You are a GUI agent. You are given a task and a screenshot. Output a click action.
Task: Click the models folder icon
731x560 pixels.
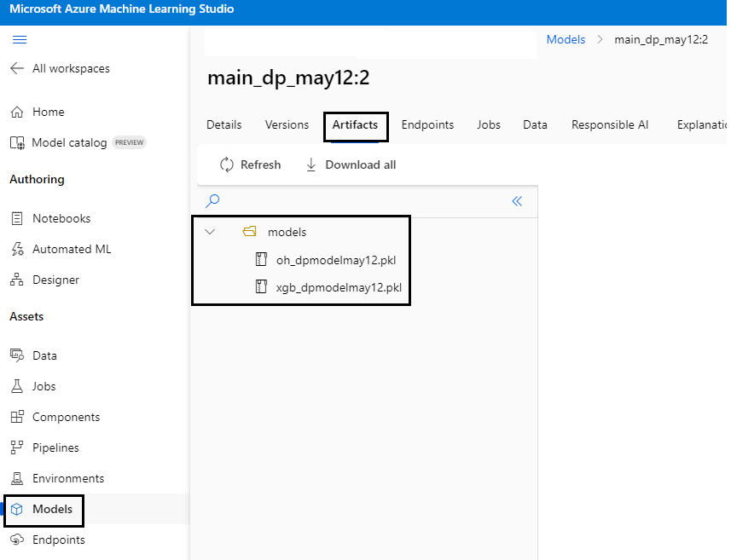tap(249, 231)
